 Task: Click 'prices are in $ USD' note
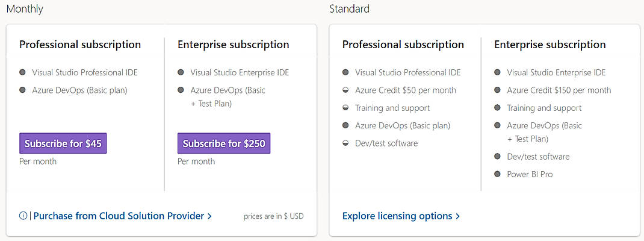[273, 216]
